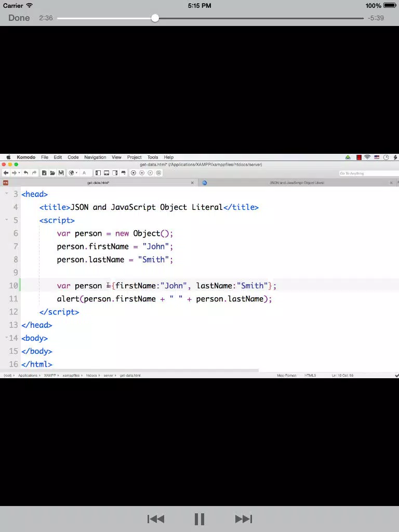Collapse the head tag fold on line 3
This screenshot has width=399, height=532.
pos(6,193)
